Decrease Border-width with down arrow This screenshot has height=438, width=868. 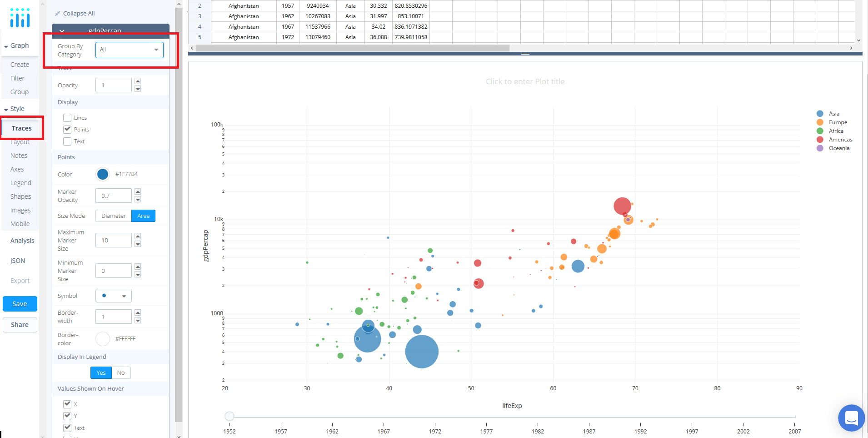138,320
